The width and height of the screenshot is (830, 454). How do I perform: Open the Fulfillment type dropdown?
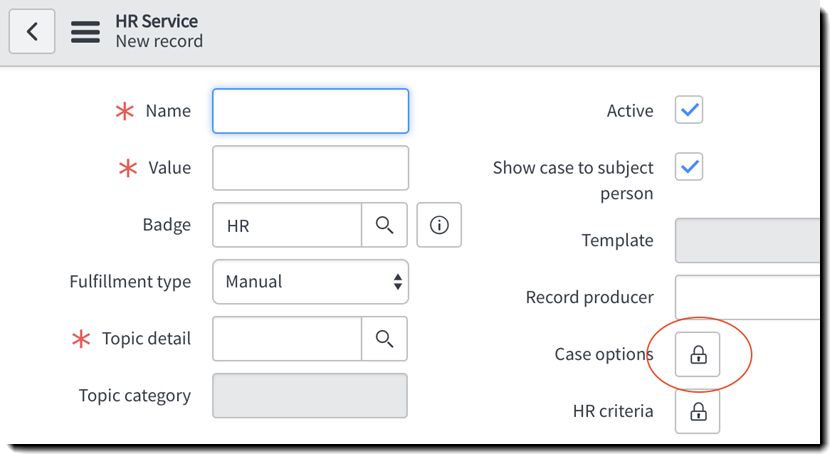pos(310,282)
